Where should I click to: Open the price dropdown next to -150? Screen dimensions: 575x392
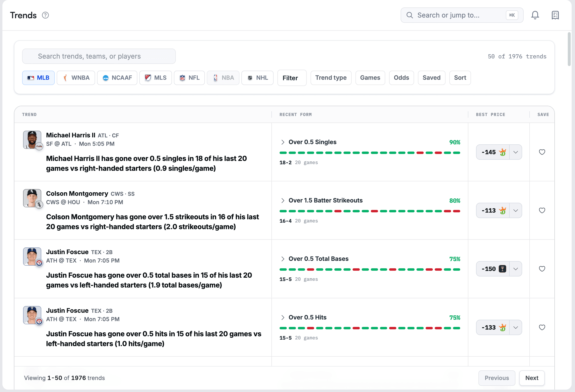(516, 269)
